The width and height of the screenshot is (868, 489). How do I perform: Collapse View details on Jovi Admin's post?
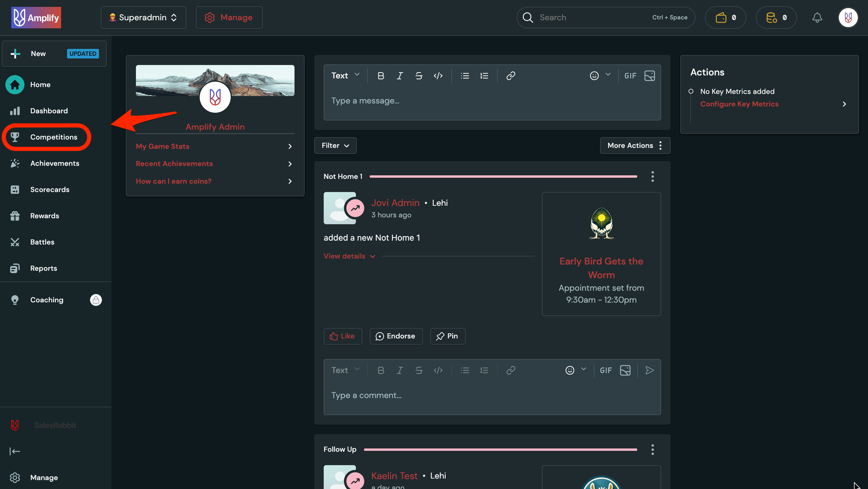(x=349, y=256)
